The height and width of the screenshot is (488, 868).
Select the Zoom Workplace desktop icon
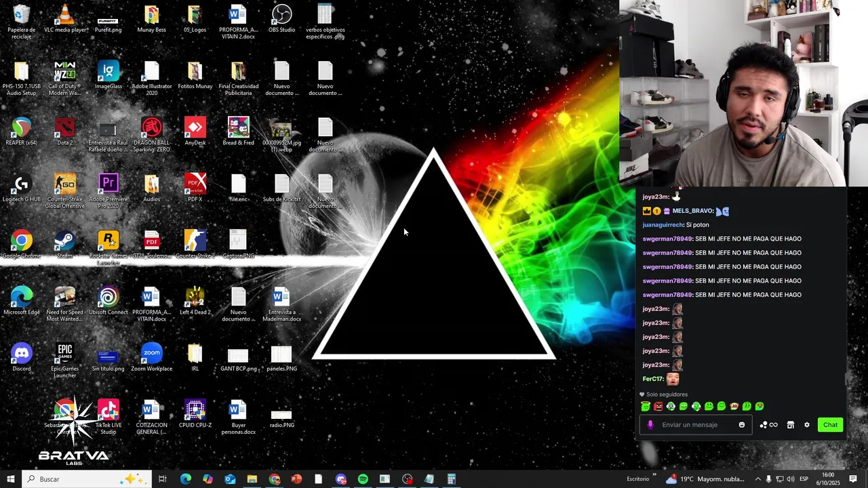[151, 358]
